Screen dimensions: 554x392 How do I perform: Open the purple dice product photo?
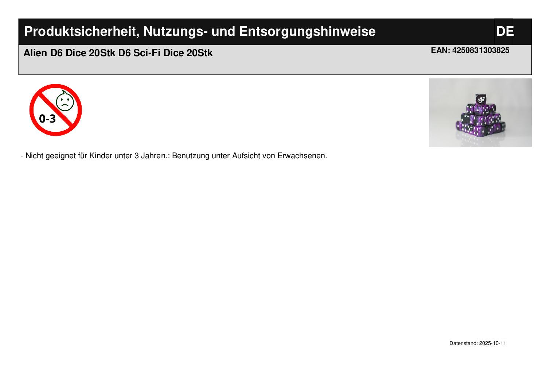[480, 113]
